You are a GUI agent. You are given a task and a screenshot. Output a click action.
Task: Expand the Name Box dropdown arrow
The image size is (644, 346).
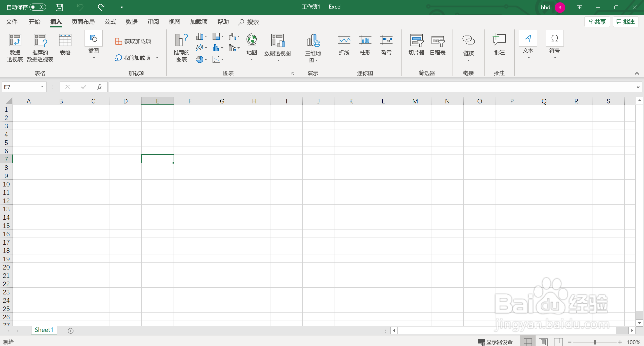click(42, 87)
